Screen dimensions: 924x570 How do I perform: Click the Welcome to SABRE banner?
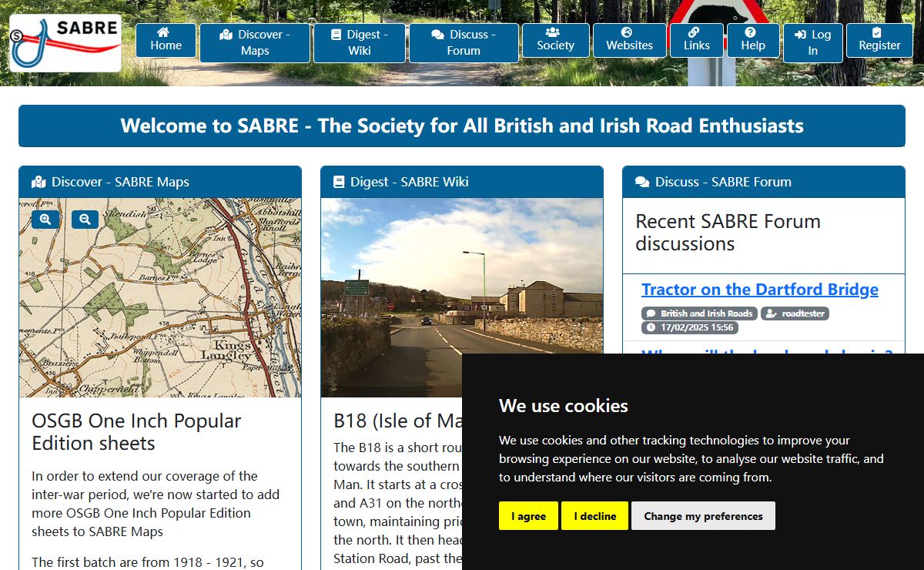point(462,126)
